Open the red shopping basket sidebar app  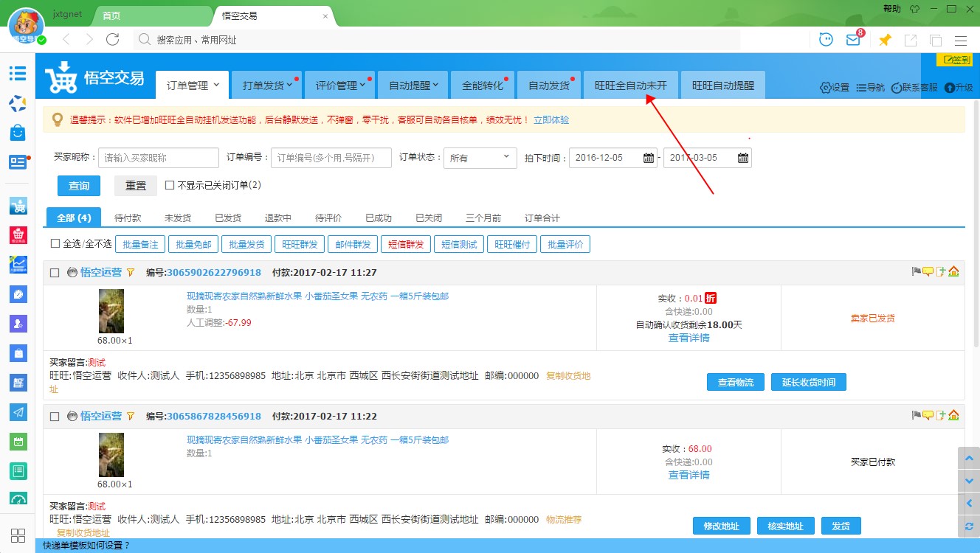coord(18,234)
